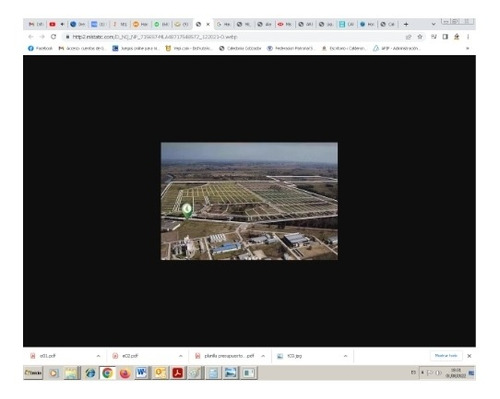The height and width of the screenshot is (399, 500).
Task: Open Chrome's three-dot menu
Action: pyautogui.click(x=468, y=37)
